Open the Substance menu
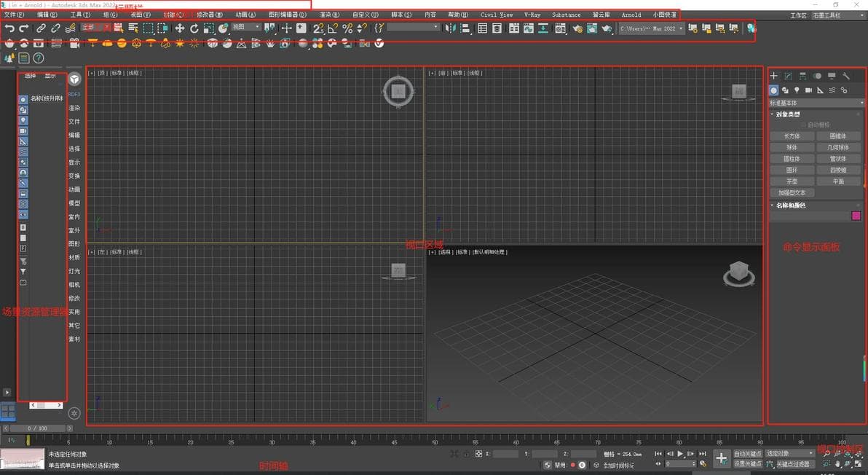Image resolution: width=868 pixels, height=475 pixels. (x=567, y=15)
